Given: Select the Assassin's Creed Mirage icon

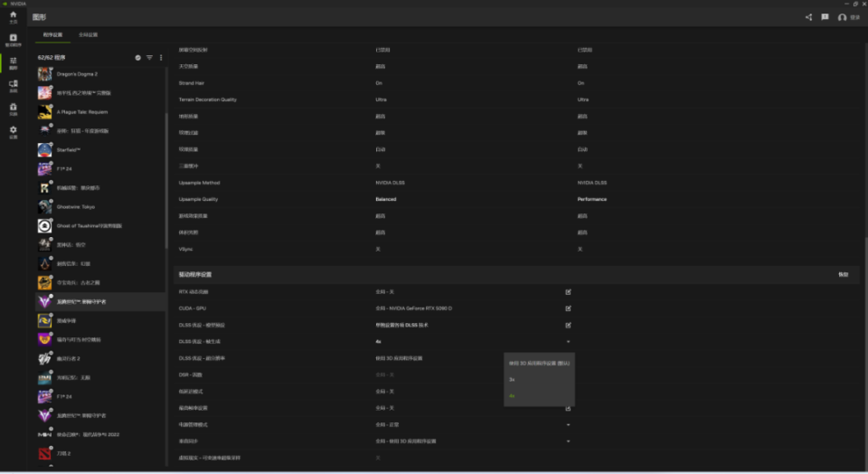Looking at the screenshot, I should (45, 263).
